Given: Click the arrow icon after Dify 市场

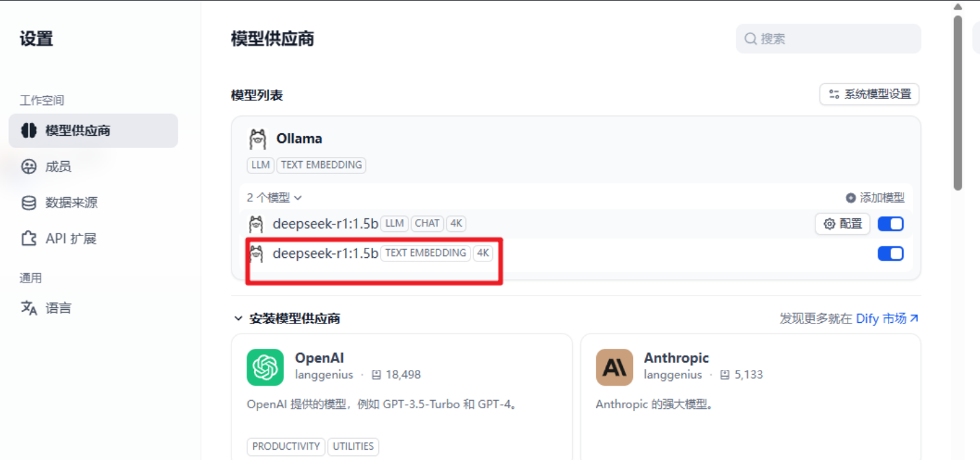Looking at the screenshot, I should pyautogui.click(x=914, y=319).
